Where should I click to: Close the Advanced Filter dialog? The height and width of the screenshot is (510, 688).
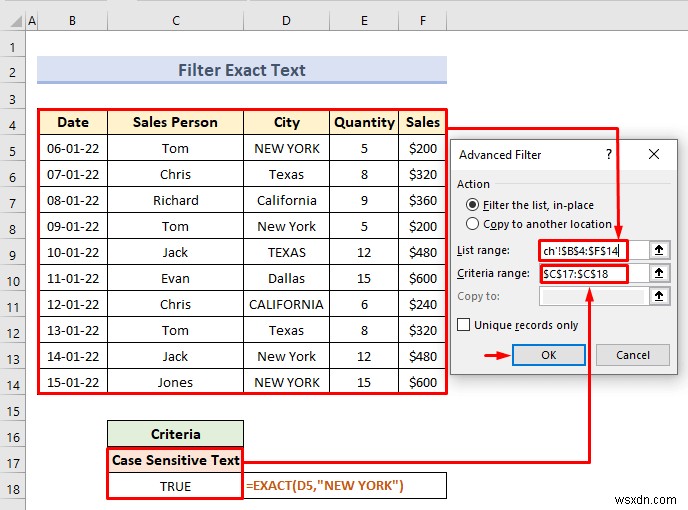pos(654,154)
